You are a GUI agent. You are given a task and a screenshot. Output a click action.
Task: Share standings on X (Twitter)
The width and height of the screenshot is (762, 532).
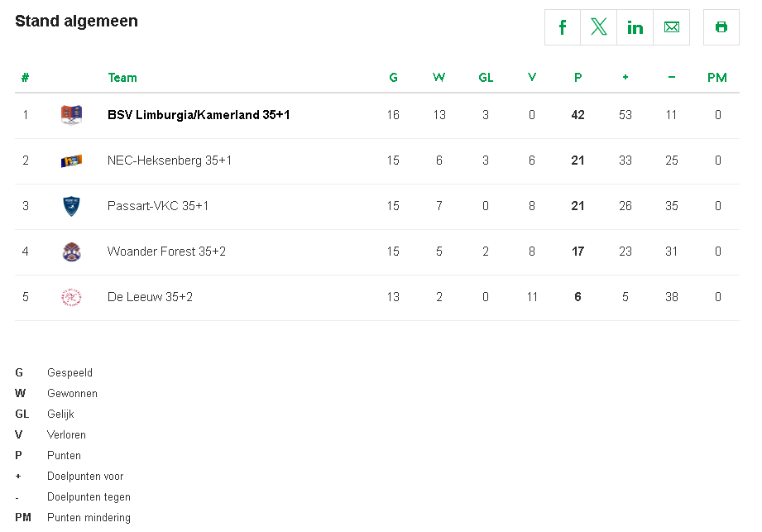click(x=599, y=27)
